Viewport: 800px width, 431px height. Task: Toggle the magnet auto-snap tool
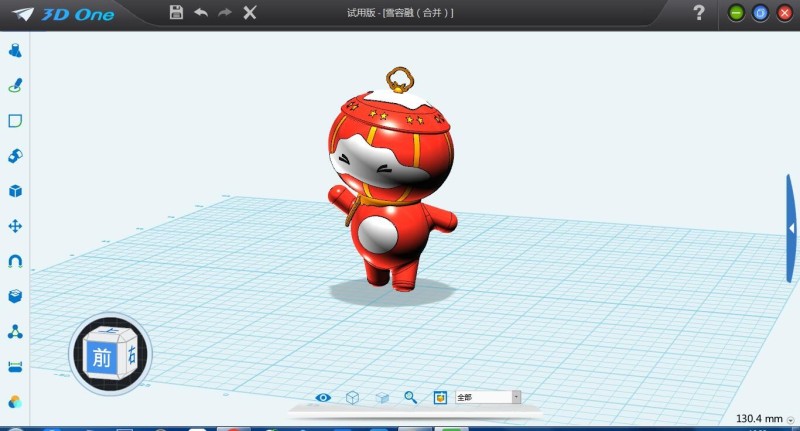pyautogui.click(x=15, y=261)
